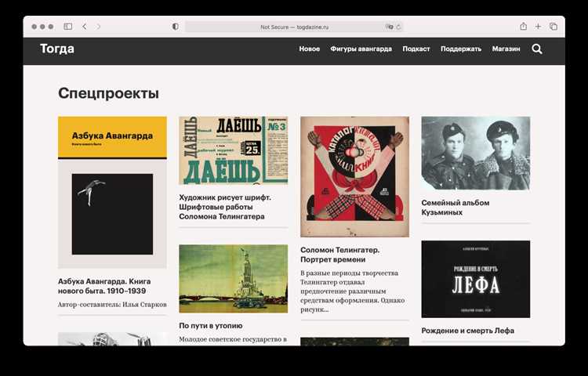The height and width of the screenshot is (376, 588).
Task: Open По пути в утопию link
Action: (211, 326)
